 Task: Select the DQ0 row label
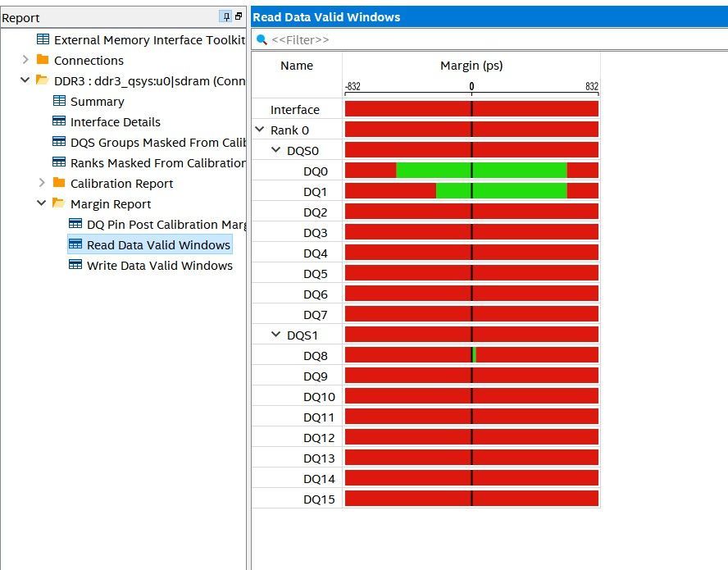316,171
